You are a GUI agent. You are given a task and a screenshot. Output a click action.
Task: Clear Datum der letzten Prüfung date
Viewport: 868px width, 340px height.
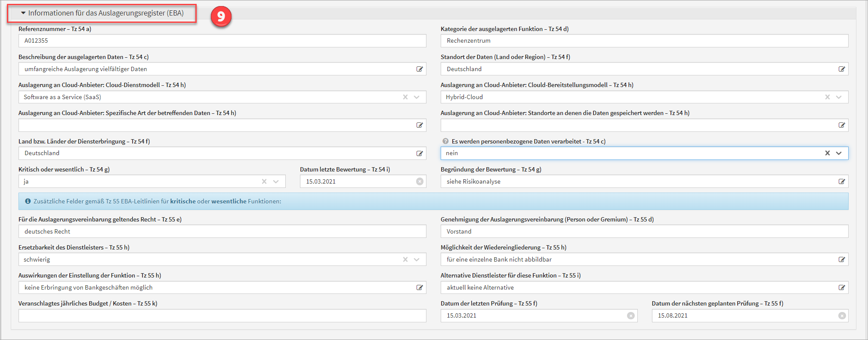(631, 315)
